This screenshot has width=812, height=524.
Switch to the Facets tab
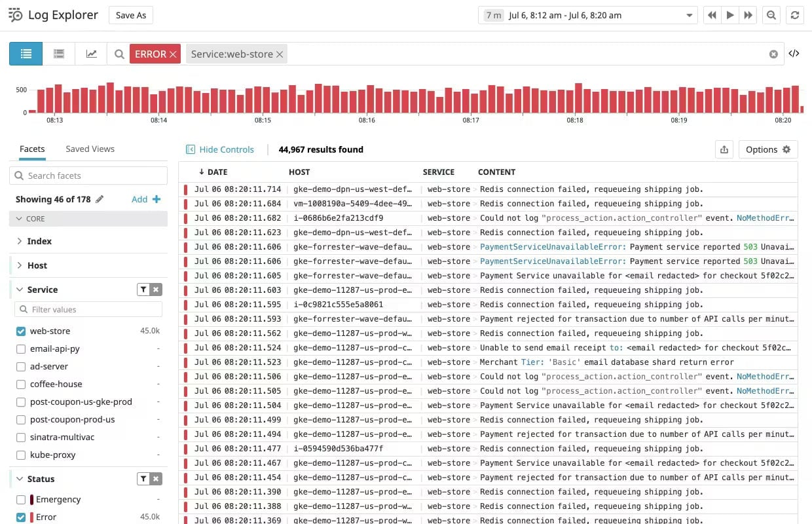pos(32,149)
